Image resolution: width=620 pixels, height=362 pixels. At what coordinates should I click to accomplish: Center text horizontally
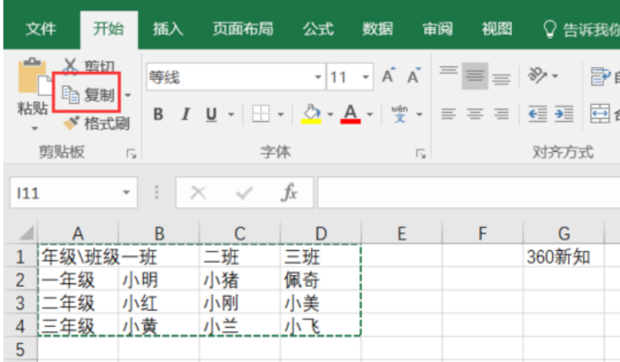pos(475,114)
